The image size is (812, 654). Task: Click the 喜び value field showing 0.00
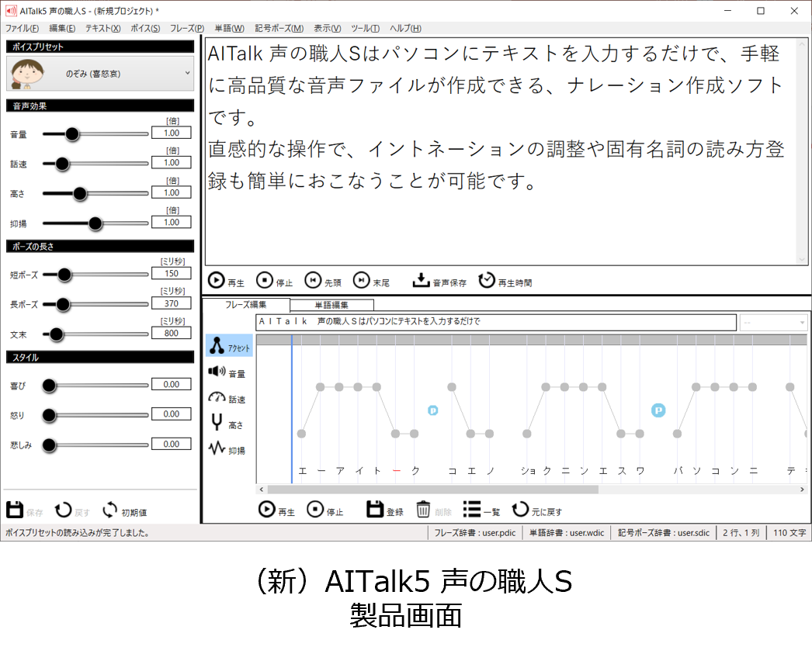click(172, 385)
